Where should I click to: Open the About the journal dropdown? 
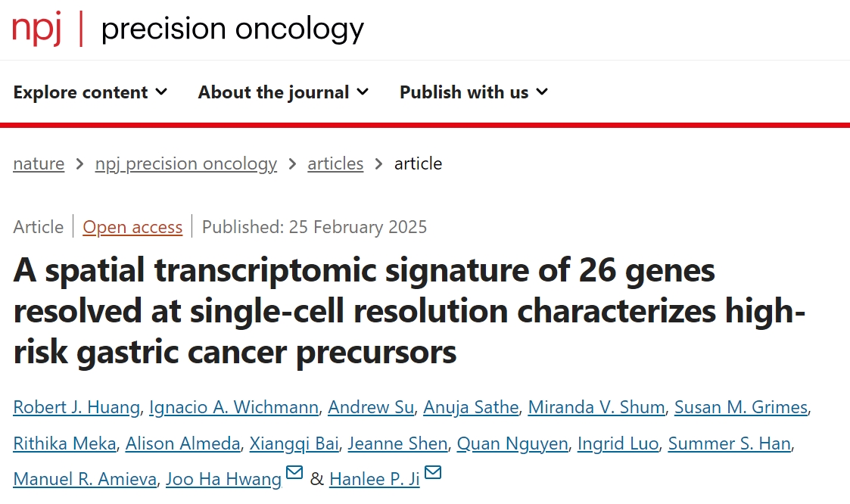284,92
